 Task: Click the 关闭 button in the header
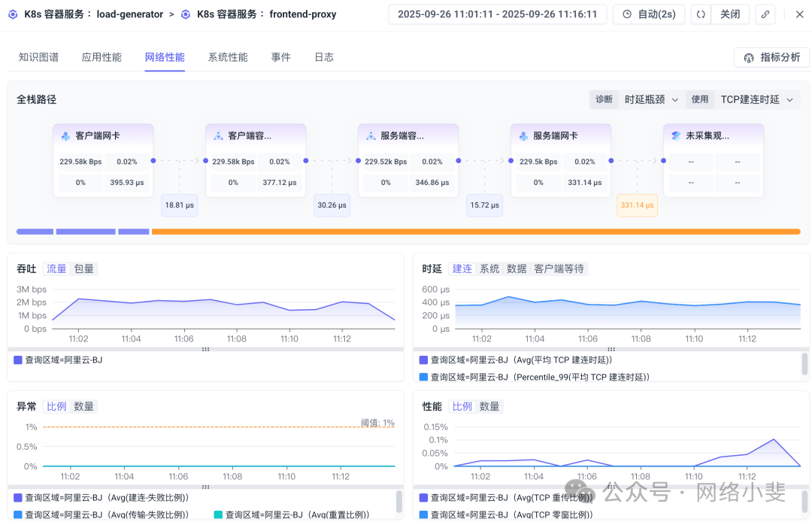(x=730, y=14)
